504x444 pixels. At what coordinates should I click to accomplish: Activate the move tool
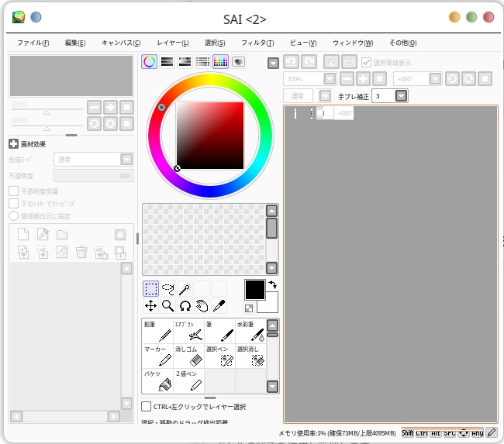(x=151, y=306)
